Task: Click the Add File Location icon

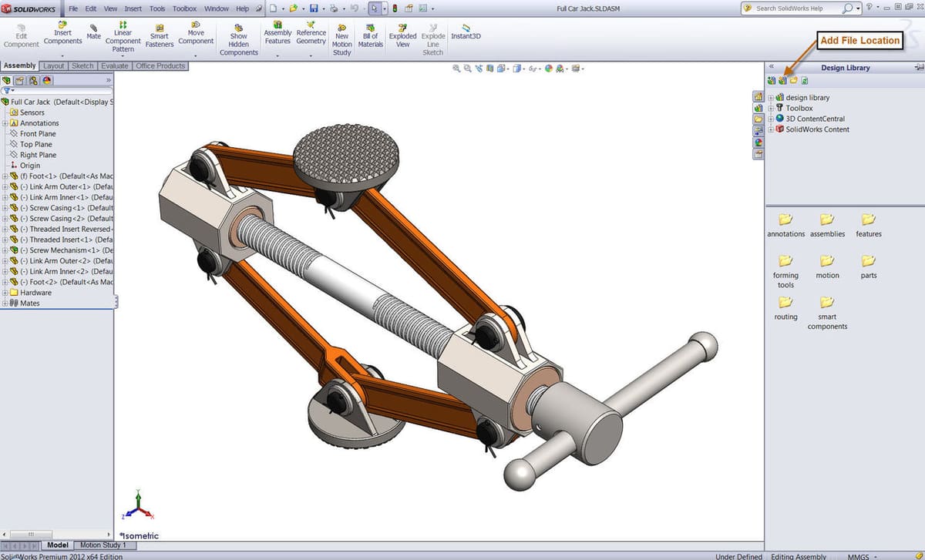Action: 782,81
